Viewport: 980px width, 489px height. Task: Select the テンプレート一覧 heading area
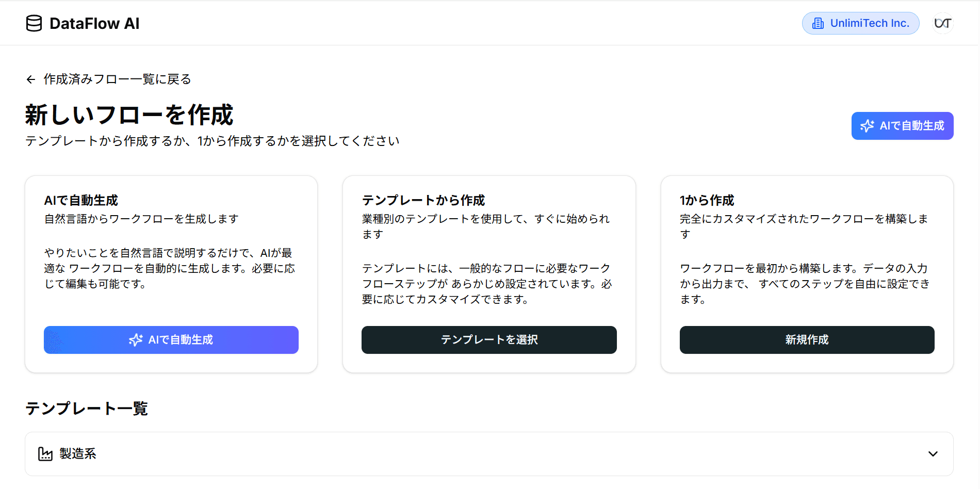(x=86, y=409)
